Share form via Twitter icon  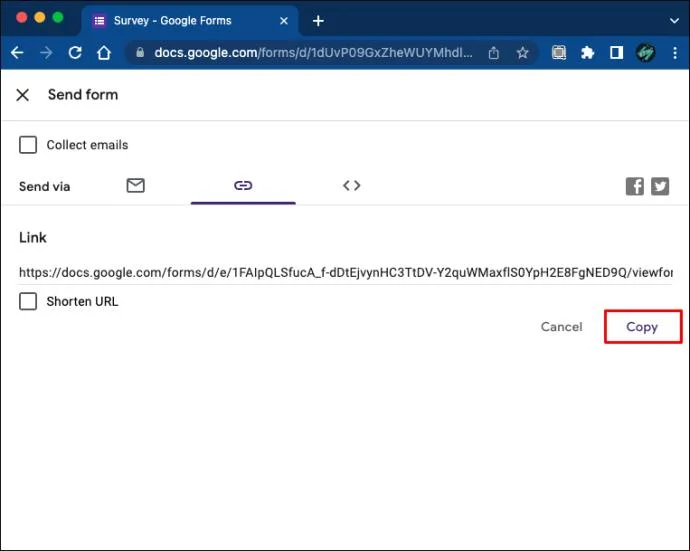(x=660, y=186)
